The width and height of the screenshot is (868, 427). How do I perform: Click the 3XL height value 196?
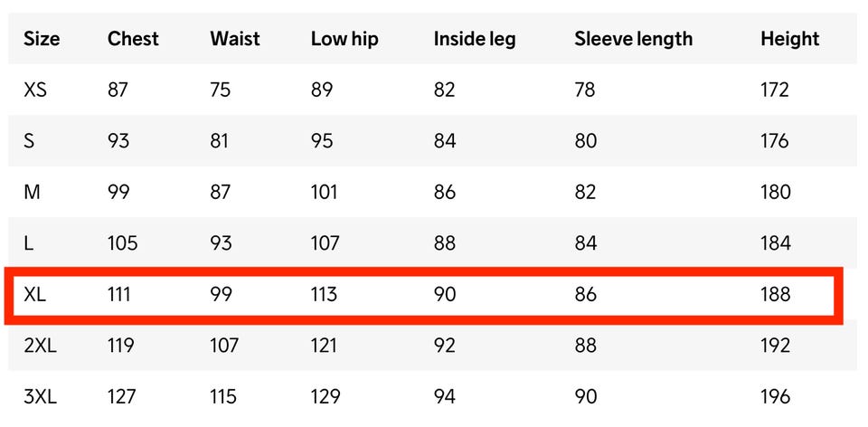coord(775,396)
